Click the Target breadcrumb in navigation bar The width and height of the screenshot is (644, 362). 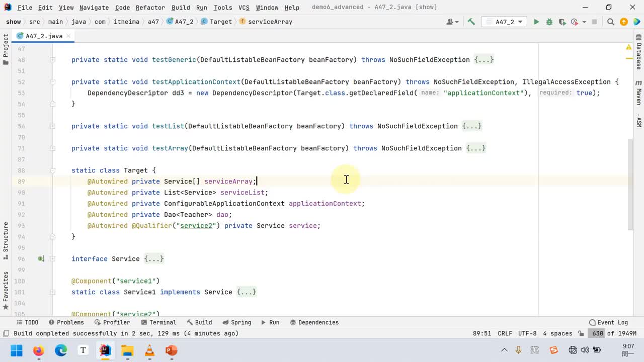(x=217, y=22)
